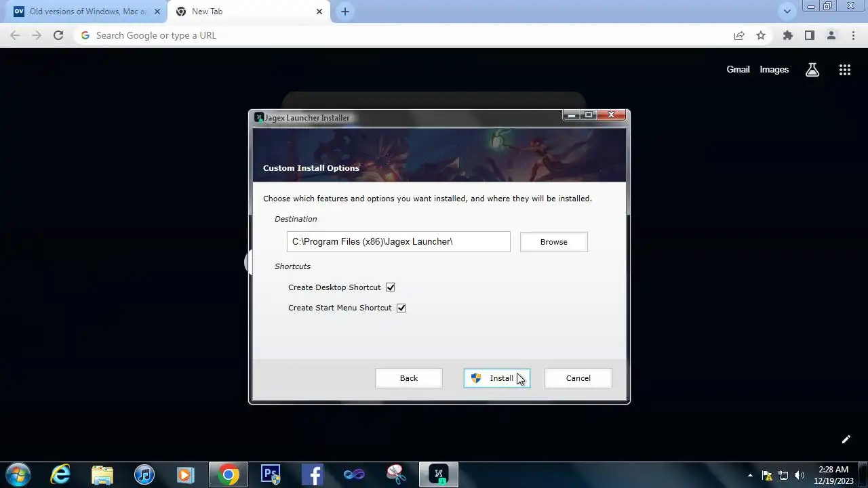
Task: Open a new browser tab with plus
Action: pyautogui.click(x=345, y=12)
